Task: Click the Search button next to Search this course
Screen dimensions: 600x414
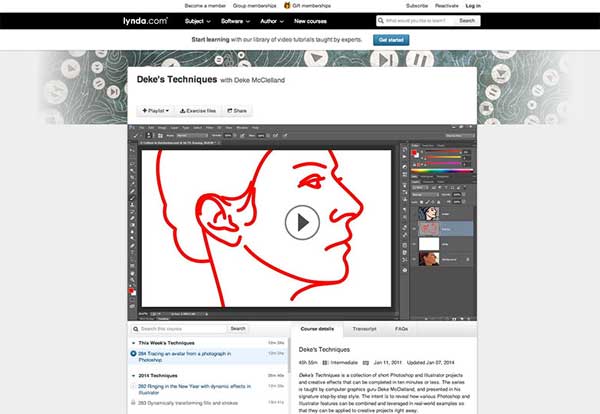Action: pos(238,329)
